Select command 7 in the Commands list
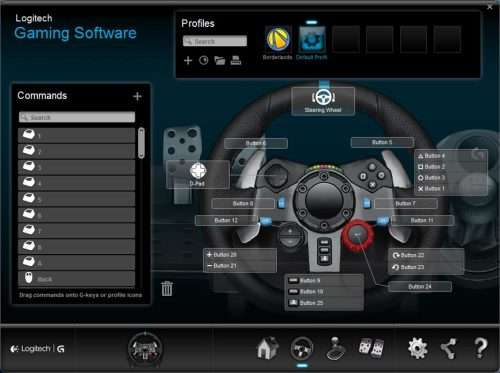This screenshot has height=373, width=500. [x=77, y=231]
